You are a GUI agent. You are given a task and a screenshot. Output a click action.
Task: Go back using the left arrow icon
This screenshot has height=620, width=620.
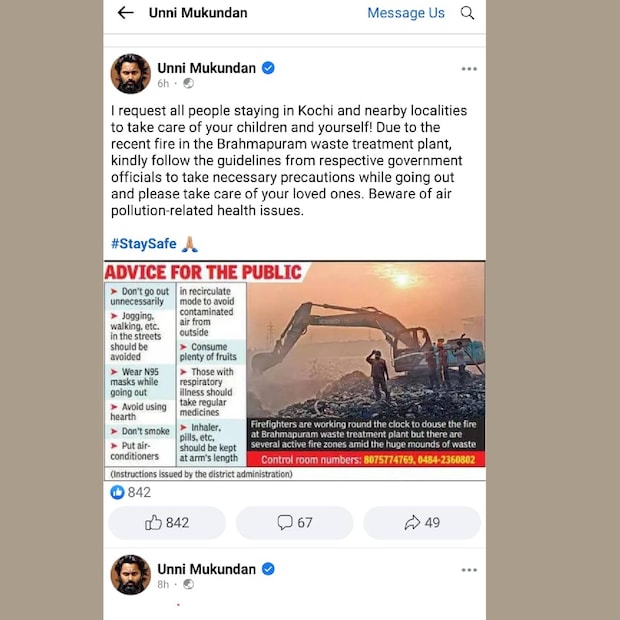coord(125,13)
